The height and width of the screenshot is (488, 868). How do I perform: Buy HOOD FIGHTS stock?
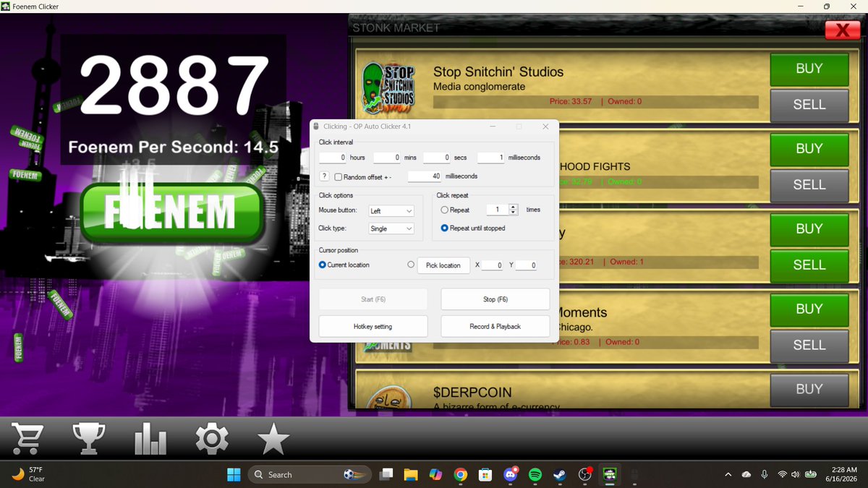(809, 149)
